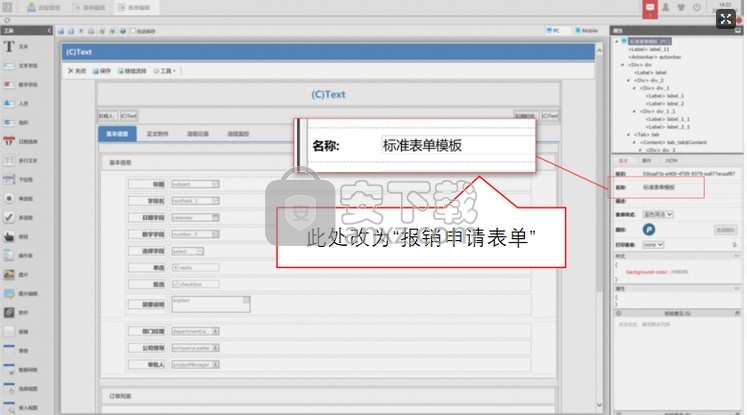Open the events (事件) properties tab
747x415 pixels.
646,161
